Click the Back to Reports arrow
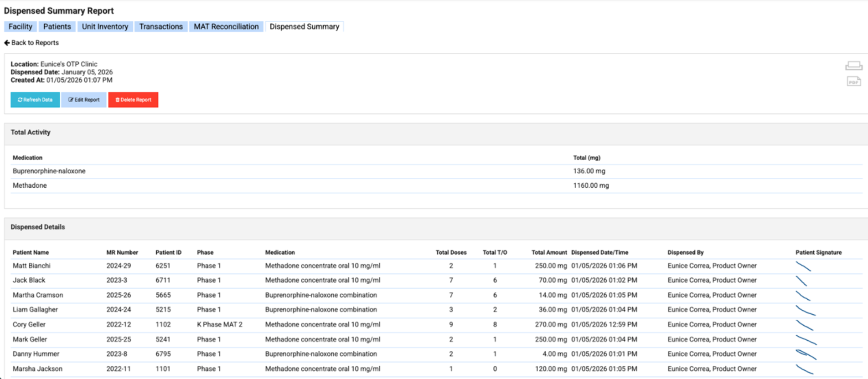The image size is (868, 379). point(7,43)
